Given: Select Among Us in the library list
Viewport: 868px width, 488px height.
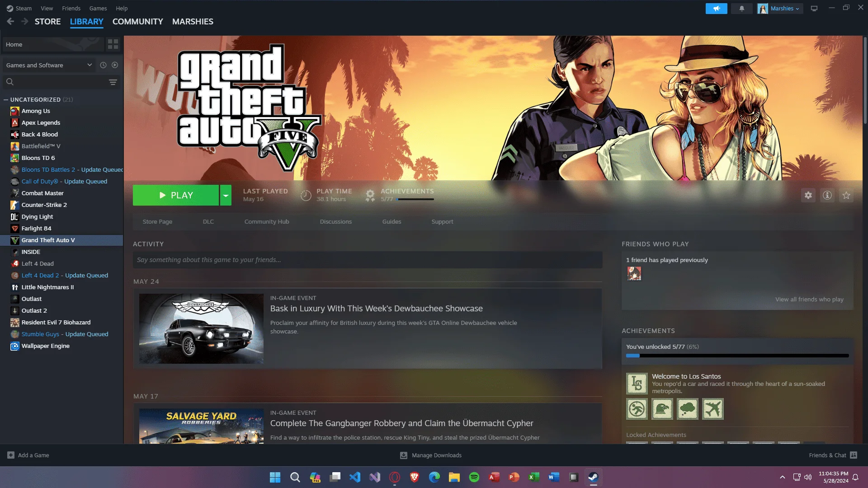Looking at the screenshot, I should click(61, 111).
